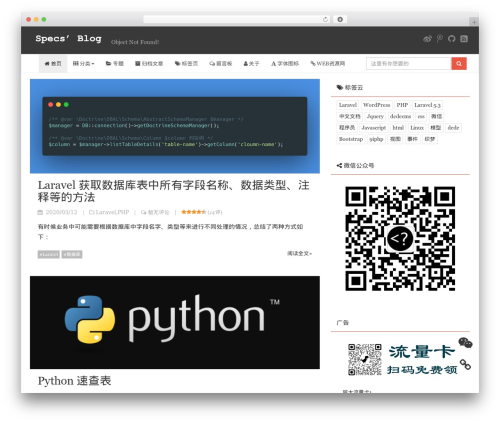Select the html tag

click(x=398, y=128)
